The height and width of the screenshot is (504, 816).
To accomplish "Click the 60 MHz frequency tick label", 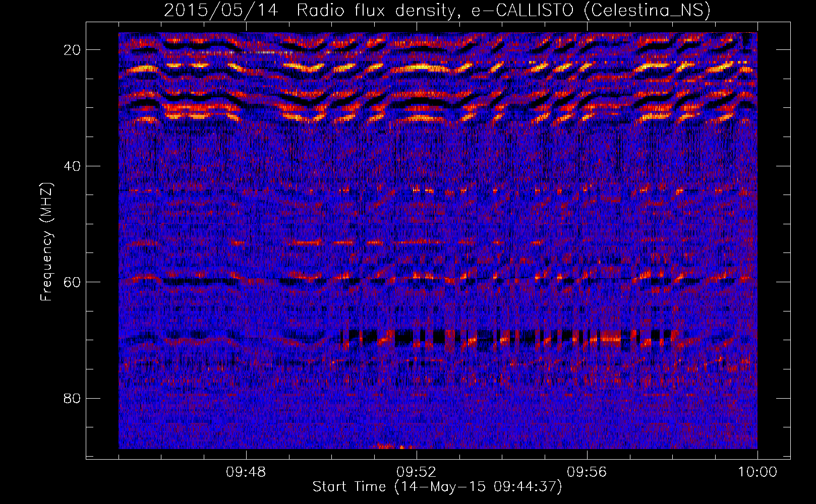I will point(73,282).
